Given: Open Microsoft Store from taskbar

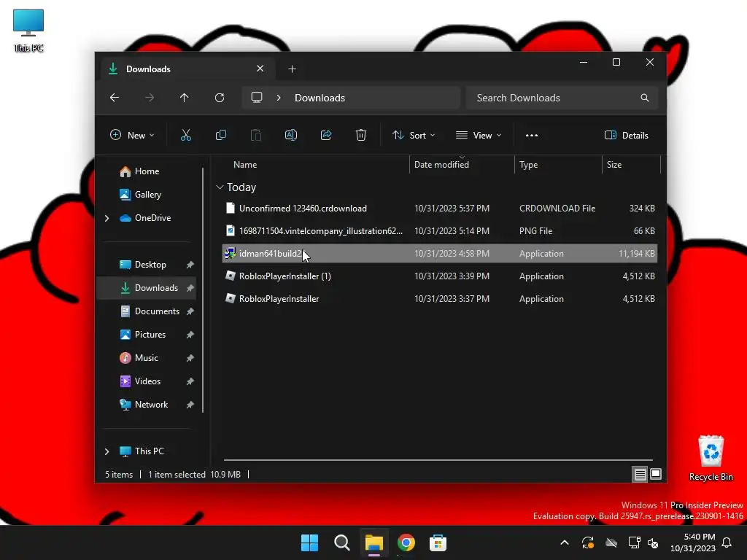Looking at the screenshot, I should click(x=438, y=542).
